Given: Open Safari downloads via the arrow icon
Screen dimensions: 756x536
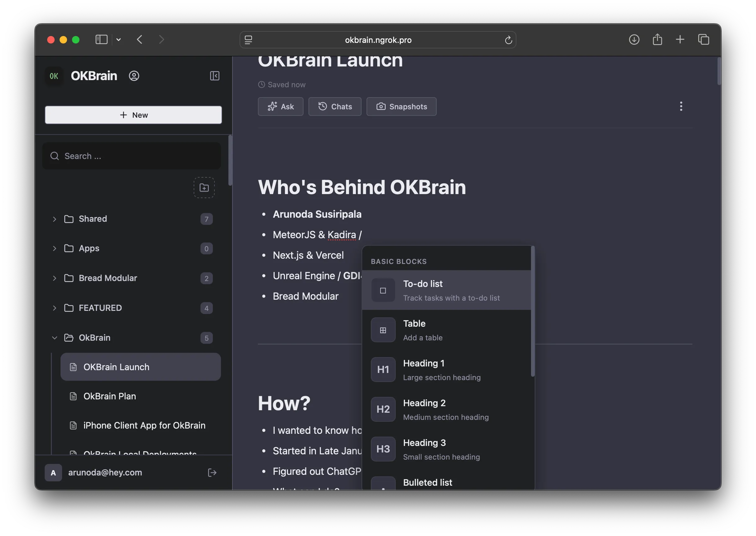Looking at the screenshot, I should (x=634, y=40).
